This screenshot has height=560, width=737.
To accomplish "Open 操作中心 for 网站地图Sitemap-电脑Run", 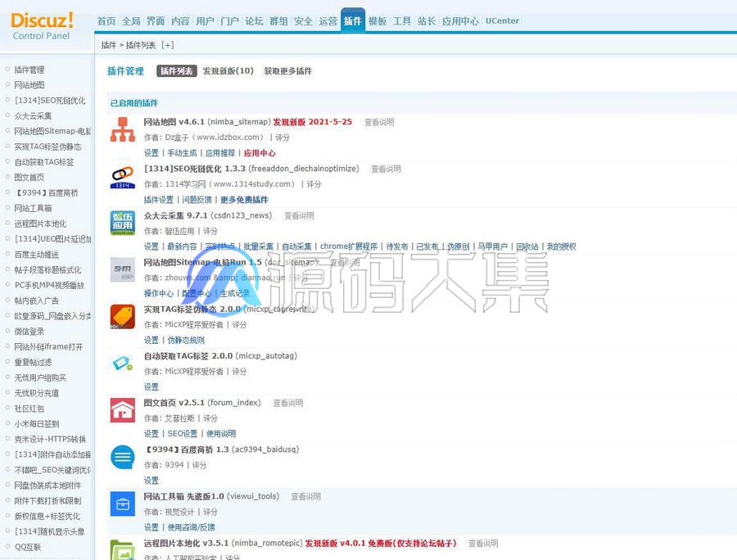I will [159, 293].
